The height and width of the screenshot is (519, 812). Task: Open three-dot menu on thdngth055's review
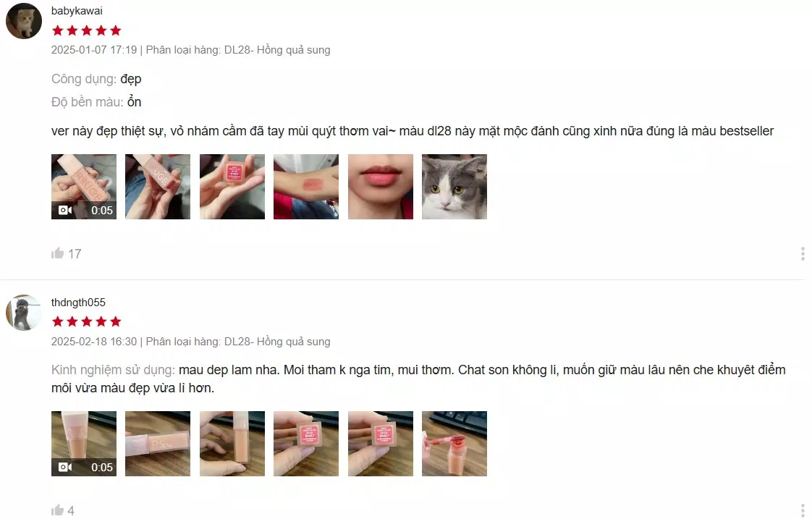click(x=802, y=510)
